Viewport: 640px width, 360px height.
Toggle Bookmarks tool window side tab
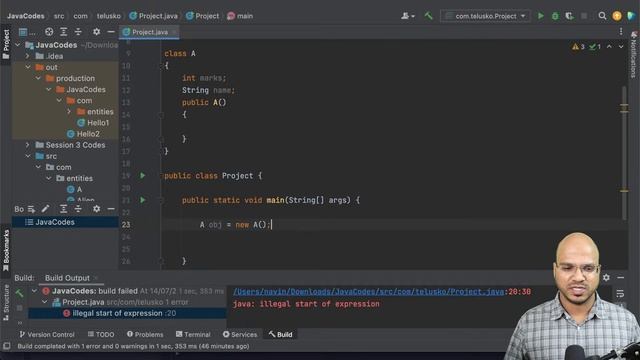click(x=6, y=250)
